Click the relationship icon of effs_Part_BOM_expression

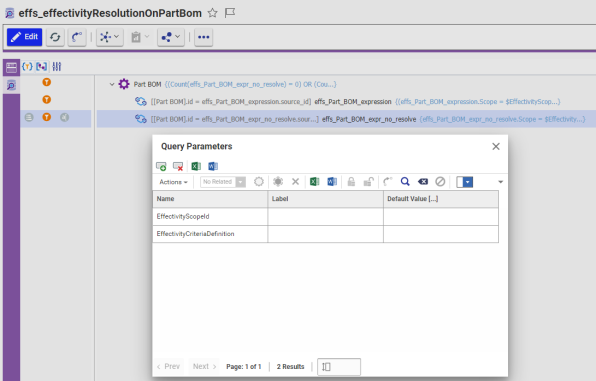[x=141, y=102]
